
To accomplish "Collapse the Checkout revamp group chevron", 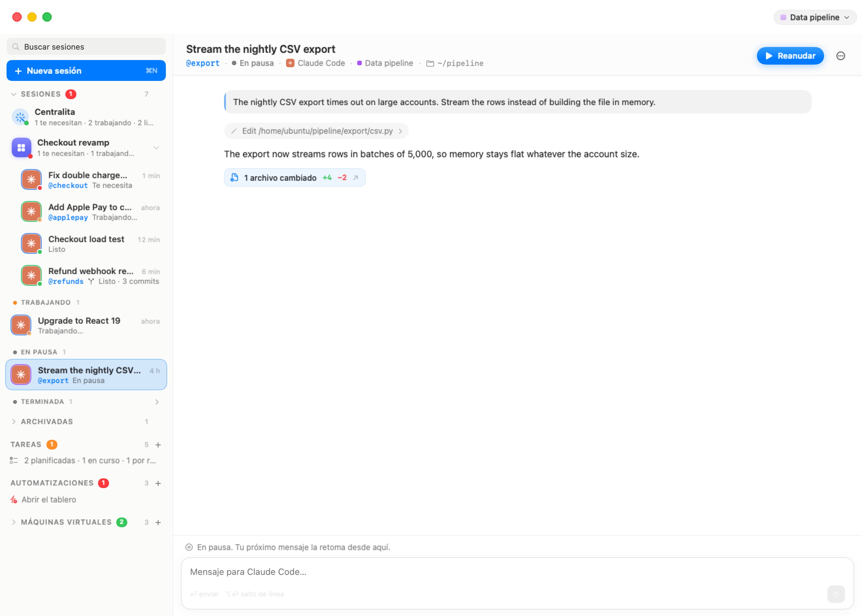I will pyautogui.click(x=156, y=147).
